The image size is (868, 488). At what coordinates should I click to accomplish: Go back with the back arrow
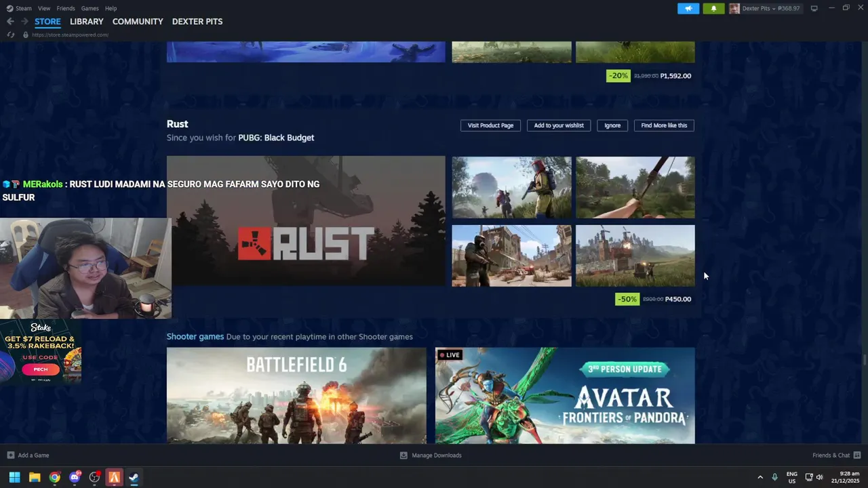pyautogui.click(x=10, y=22)
